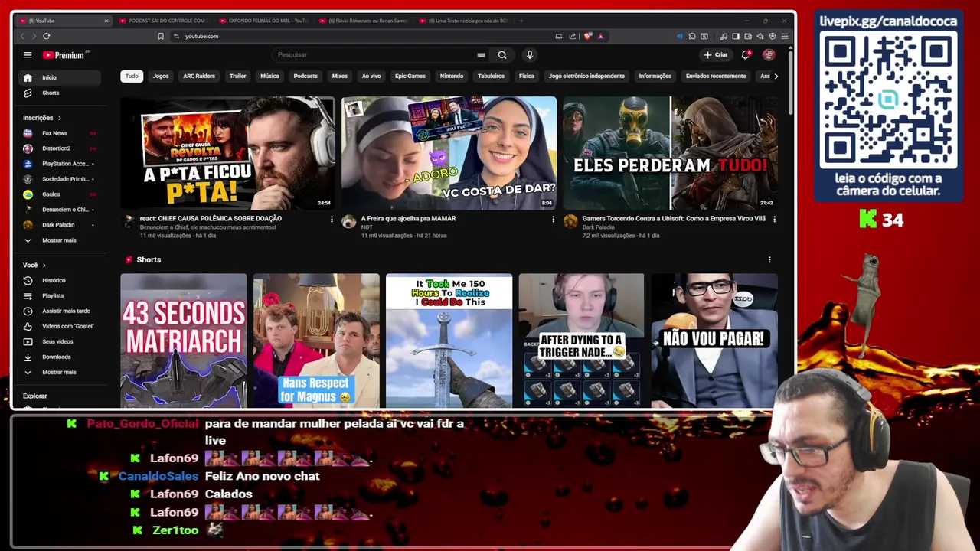Open the on-screen keyboard icon in search

pos(481,55)
